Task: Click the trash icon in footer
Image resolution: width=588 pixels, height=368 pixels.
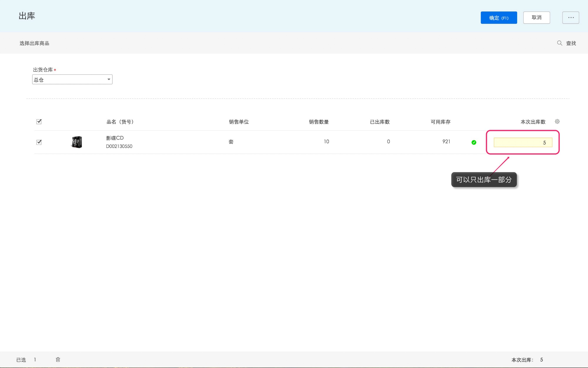Action: point(58,359)
